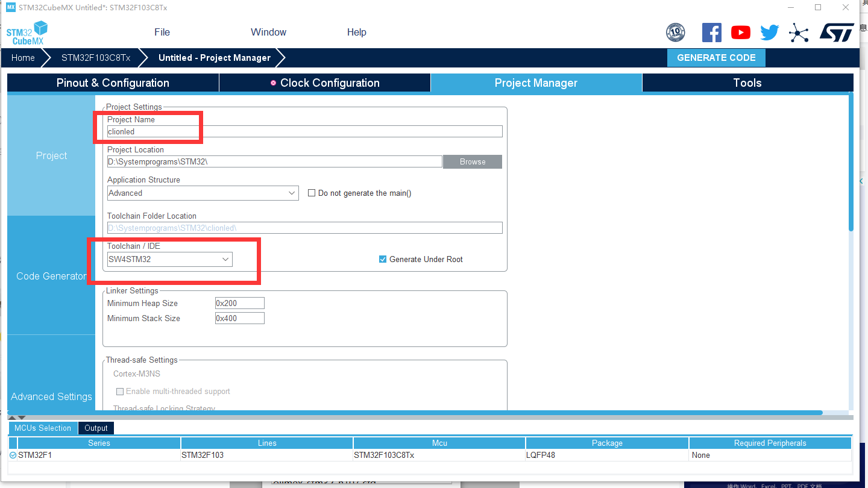Open the YouTube icon
868x488 pixels.
pyautogui.click(x=741, y=33)
